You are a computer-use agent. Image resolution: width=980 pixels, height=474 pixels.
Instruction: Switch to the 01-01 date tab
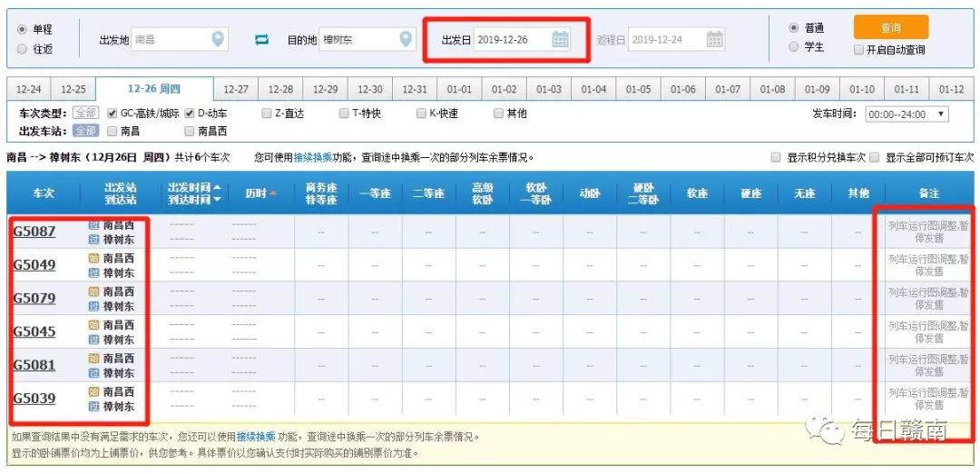459,89
